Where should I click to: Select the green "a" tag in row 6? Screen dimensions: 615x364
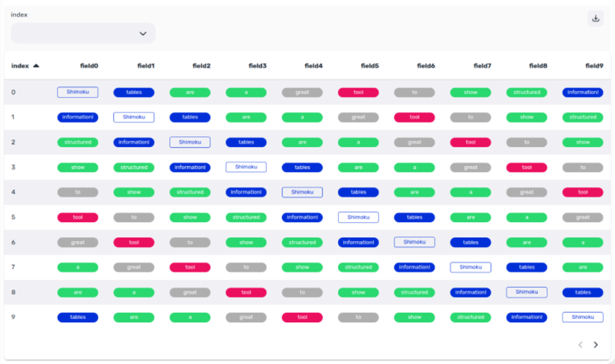pos(583,243)
